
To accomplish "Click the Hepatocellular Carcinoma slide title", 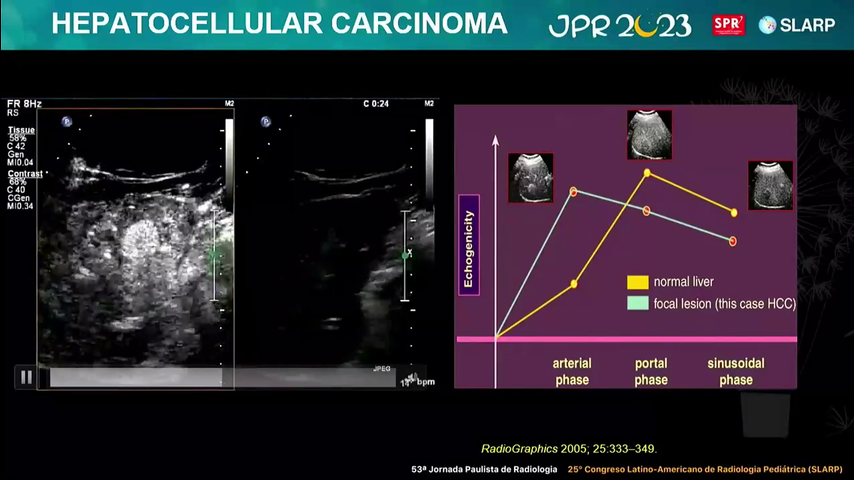I will tap(278, 24).
